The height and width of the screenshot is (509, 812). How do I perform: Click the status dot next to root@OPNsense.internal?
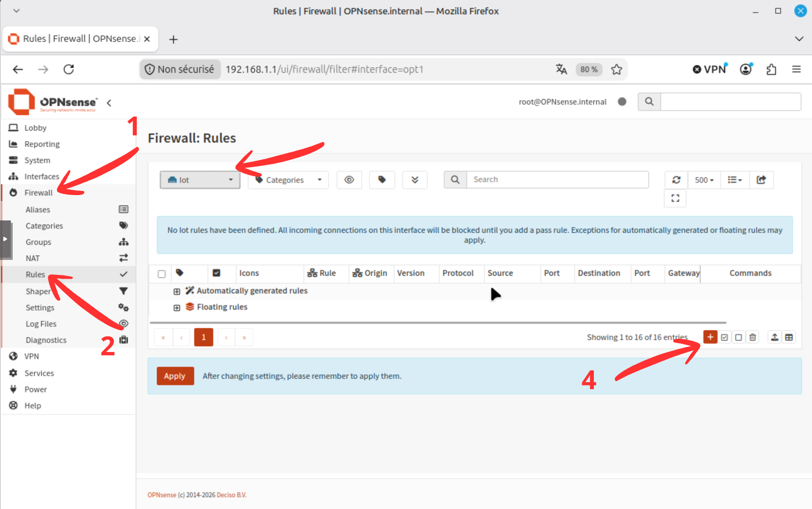point(622,102)
